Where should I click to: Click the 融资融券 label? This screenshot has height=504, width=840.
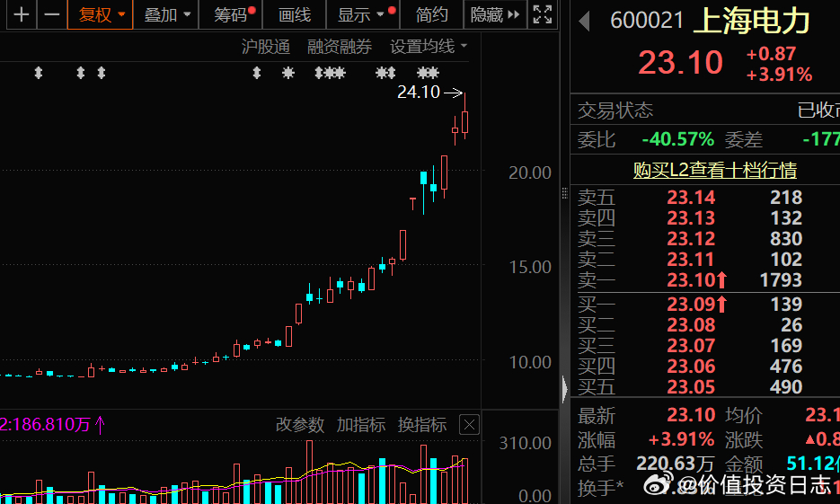click(x=340, y=47)
